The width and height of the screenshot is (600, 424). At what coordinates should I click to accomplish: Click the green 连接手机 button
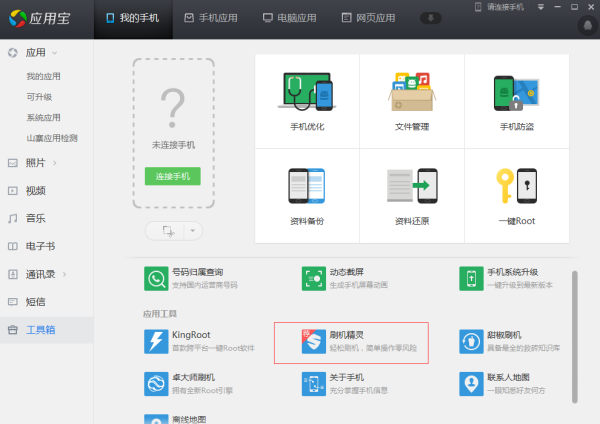coord(172,176)
